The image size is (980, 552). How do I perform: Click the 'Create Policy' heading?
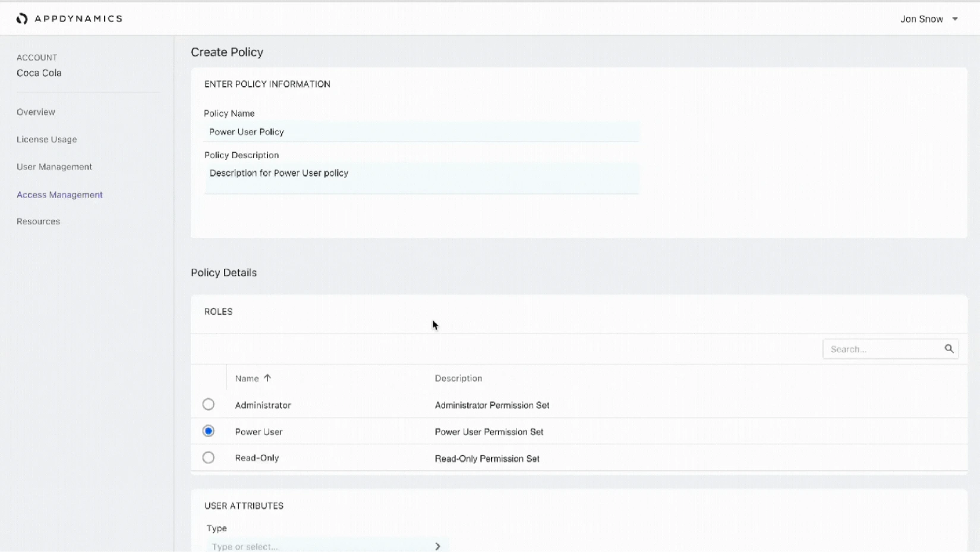tap(227, 52)
